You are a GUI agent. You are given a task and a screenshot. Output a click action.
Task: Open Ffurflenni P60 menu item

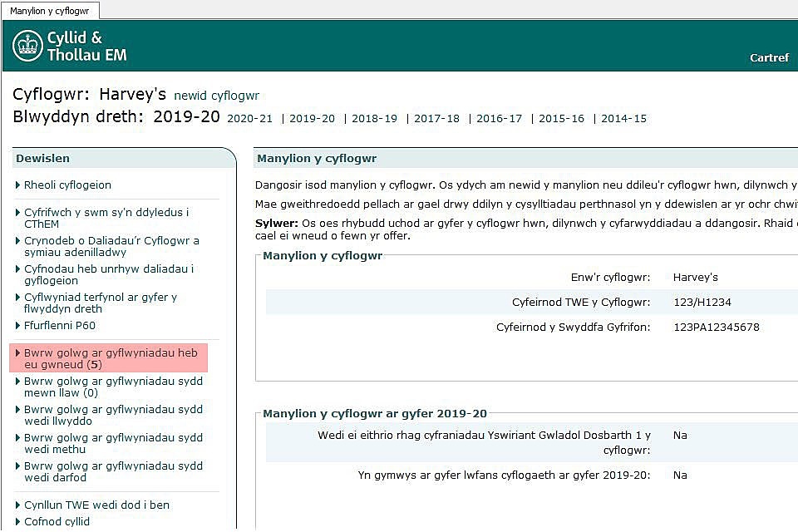(x=60, y=325)
